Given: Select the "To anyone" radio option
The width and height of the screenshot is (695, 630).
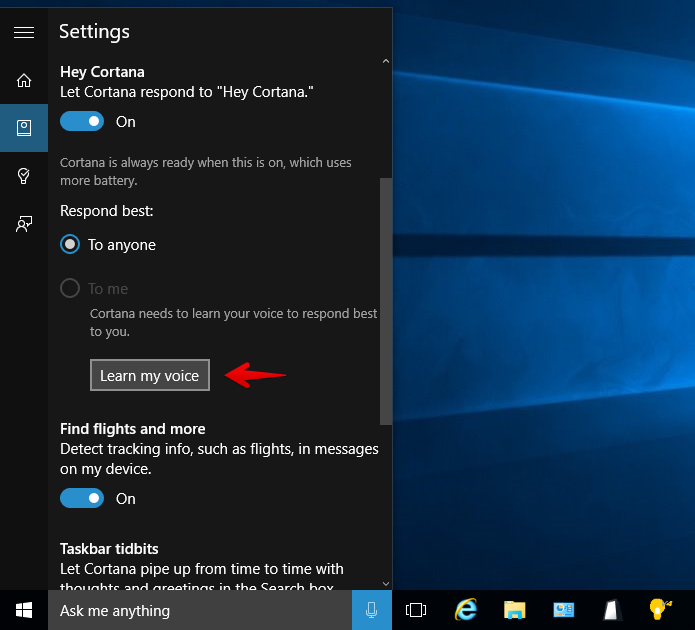Looking at the screenshot, I should click(x=108, y=245).
